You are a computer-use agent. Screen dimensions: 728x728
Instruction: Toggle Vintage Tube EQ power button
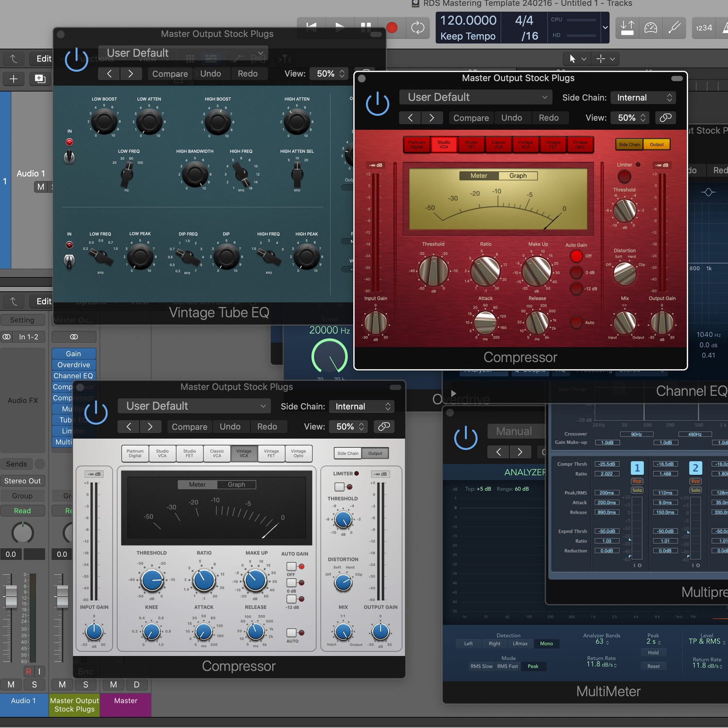[77, 60]
